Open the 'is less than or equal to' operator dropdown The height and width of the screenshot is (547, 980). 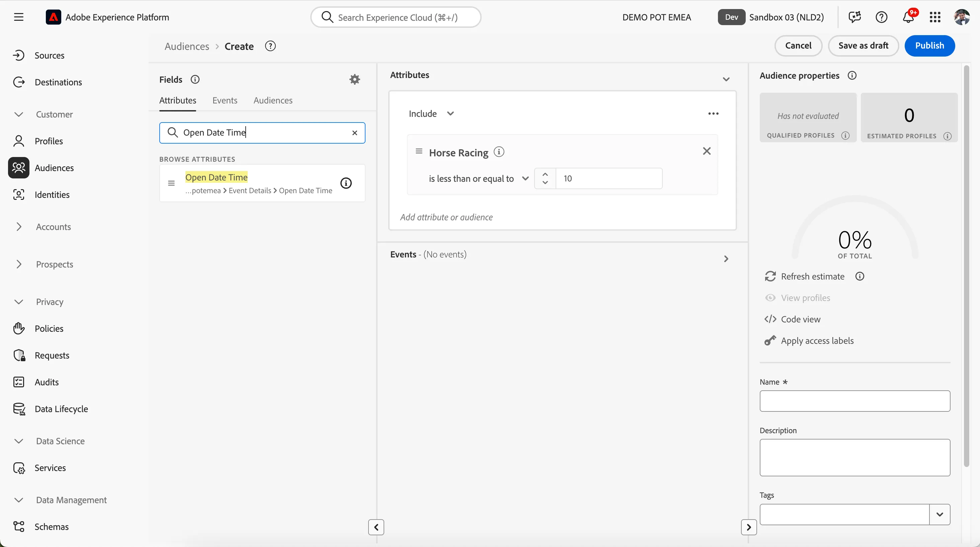(x=479, y=178)
